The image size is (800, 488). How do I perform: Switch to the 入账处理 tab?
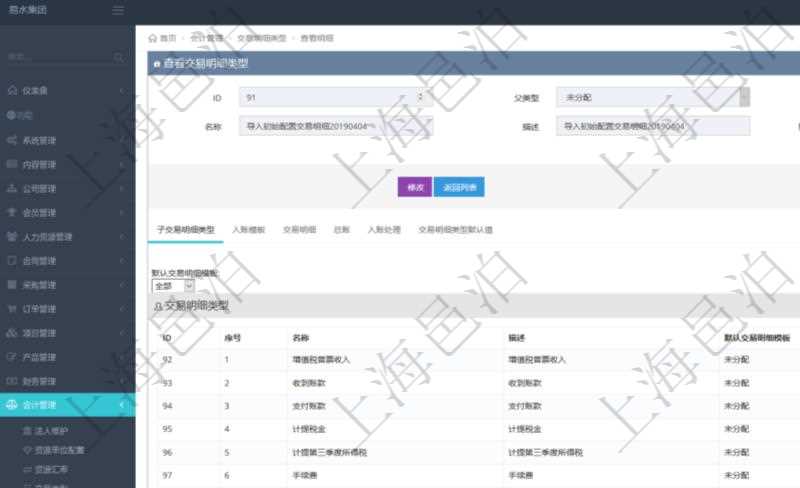coord(384,230)
